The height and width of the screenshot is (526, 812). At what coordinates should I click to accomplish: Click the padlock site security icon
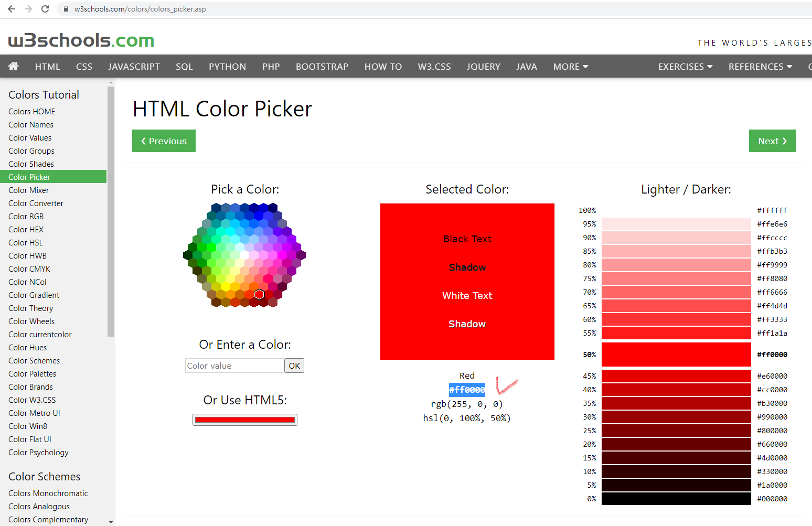[x=66, y=9]
